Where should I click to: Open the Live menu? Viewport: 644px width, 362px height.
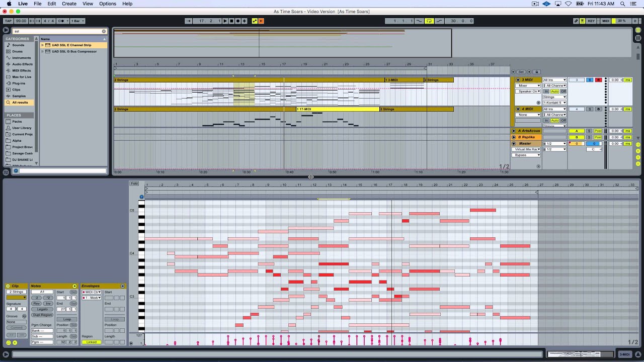(23, 4)
